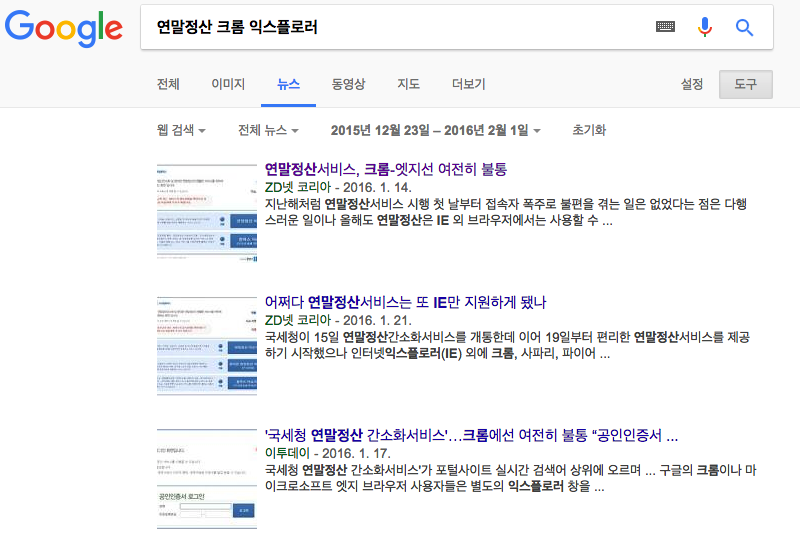Open 설정 options
Image resolution: width=800 pixels, height=540 pixels.
[x=692, y=84]
